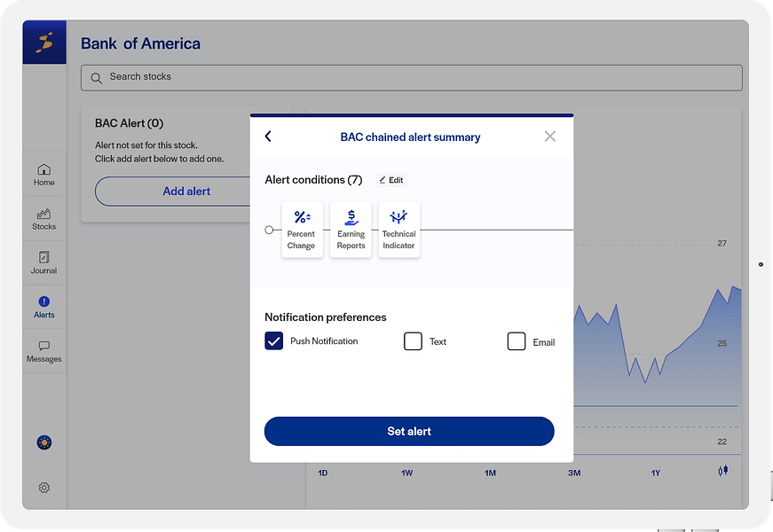Select the 1D chart range tab

pyautogui.click(x=323, y=473)
